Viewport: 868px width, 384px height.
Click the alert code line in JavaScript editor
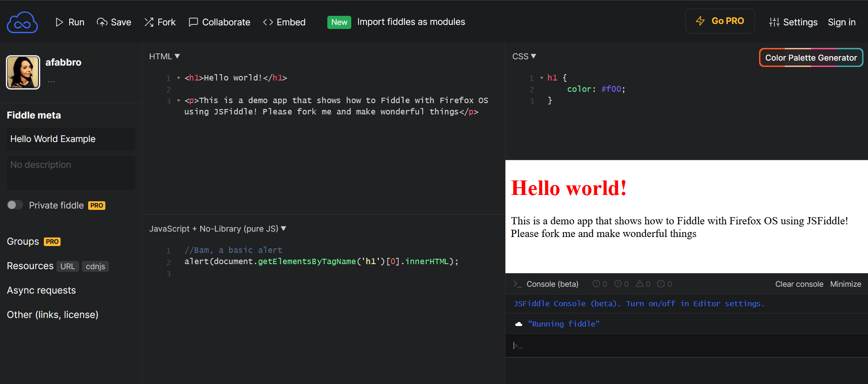321,261
